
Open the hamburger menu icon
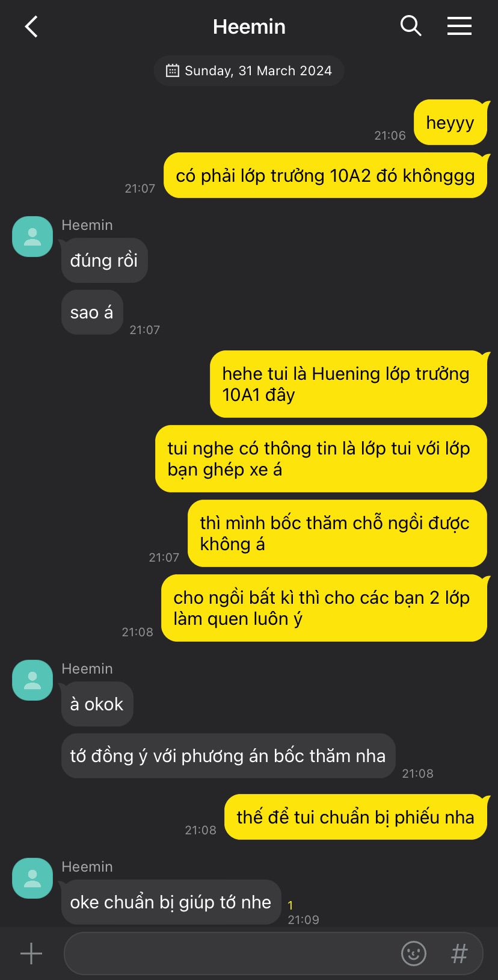click(x=460, y=26)
